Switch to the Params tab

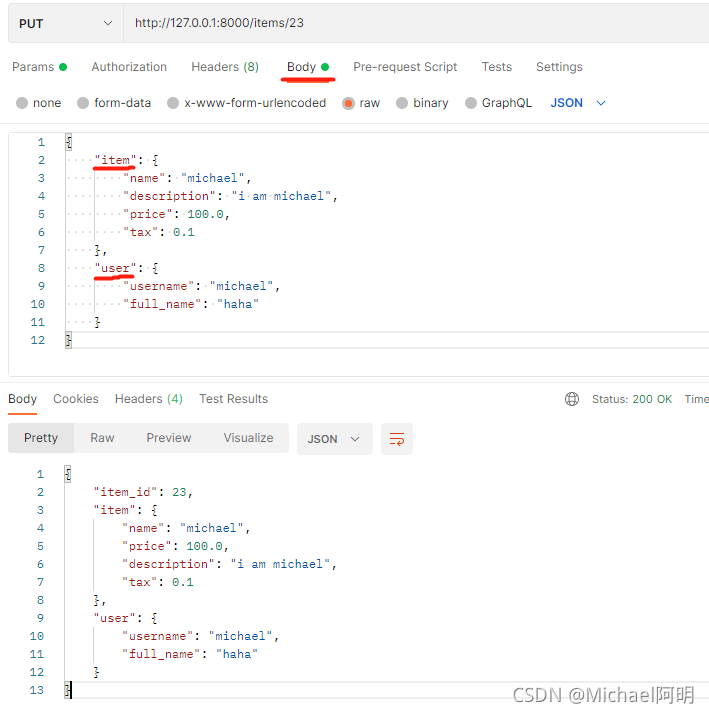(x=40, y=67)
